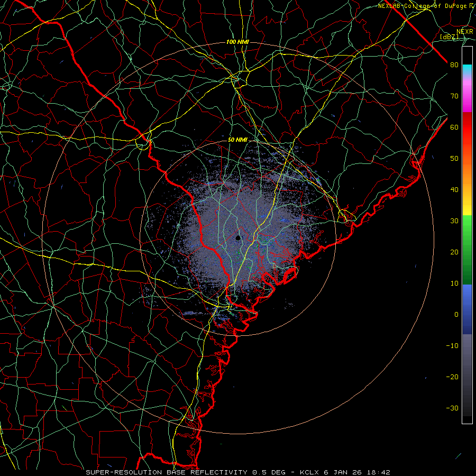Click the 60 value on dBZ scale
Screen dimensions: 476x476
pyautogui.click(x=454, y=127)
